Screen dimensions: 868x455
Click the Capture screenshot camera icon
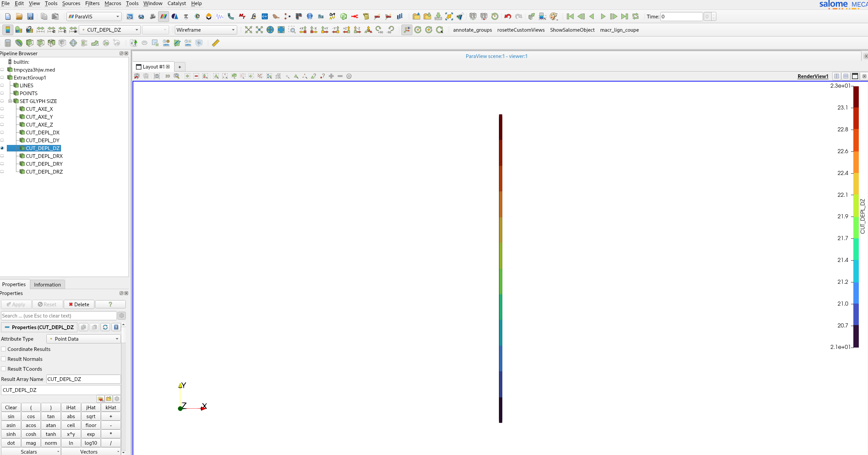pyautogui.click(x=157, y=76)
